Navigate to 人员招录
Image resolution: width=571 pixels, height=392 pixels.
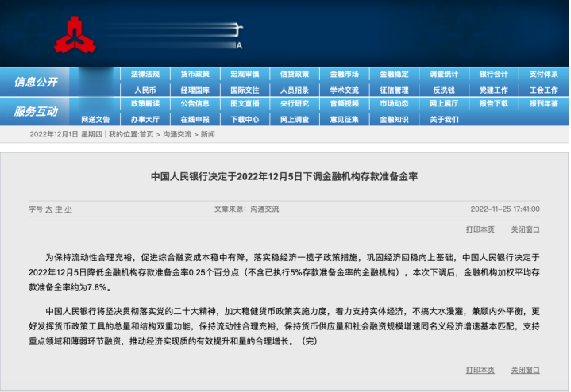[x=295, y=90]
